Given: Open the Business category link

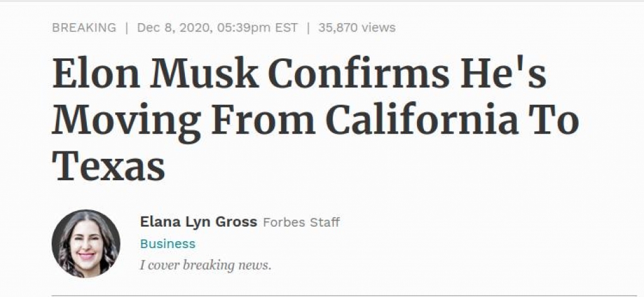Looking at the screenshot, I should tap(167, 244).
